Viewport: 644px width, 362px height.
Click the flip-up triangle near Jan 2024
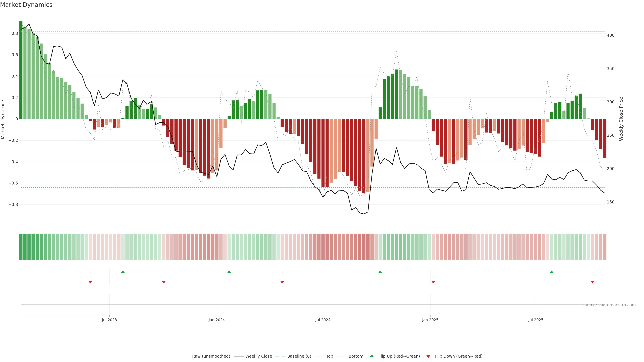pos(229,272)
